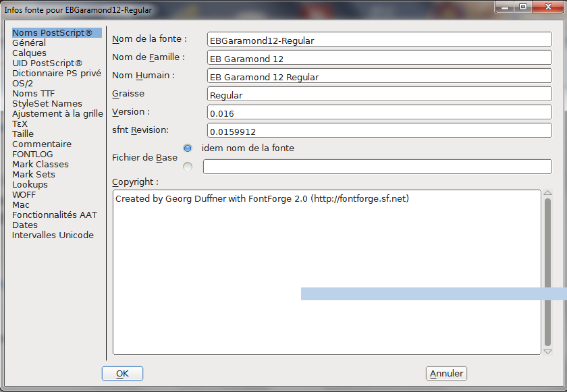Viewport: 567px width, 392px height.
Task: Open the FONTLOG section
Action: click(32, 155)
